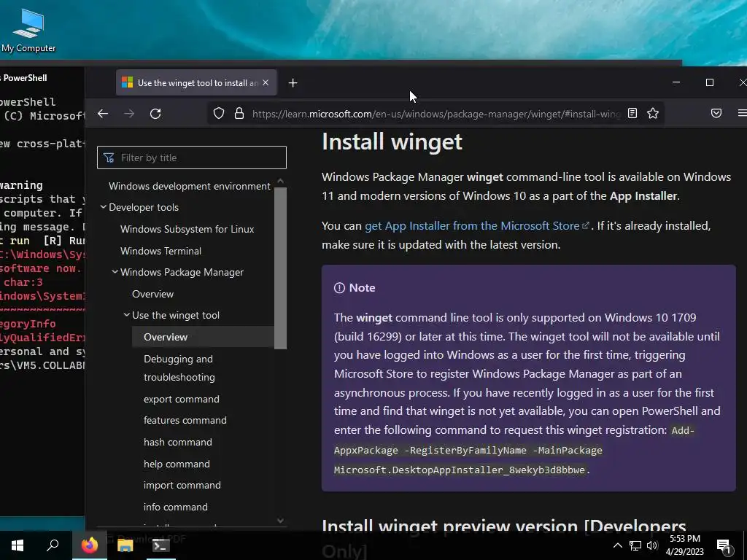
Task: Reload the current page
Action: 155,113
